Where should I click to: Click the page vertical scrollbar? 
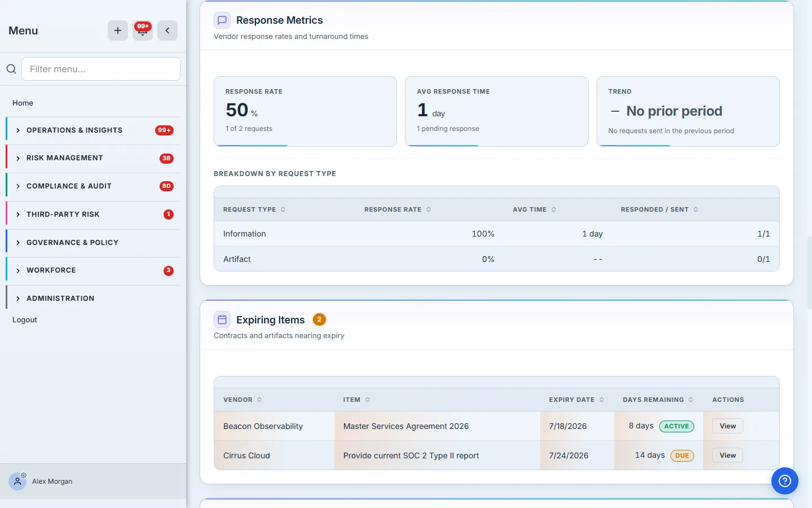pos(809,273)
